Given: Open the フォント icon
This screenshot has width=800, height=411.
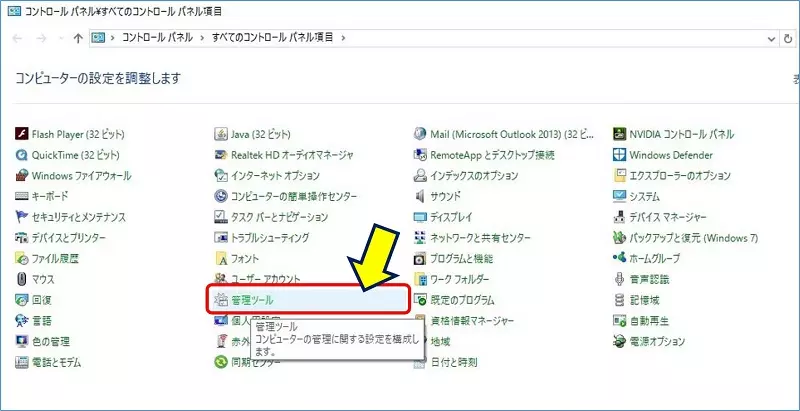Looking at the screenshot, I should (221, 259).
